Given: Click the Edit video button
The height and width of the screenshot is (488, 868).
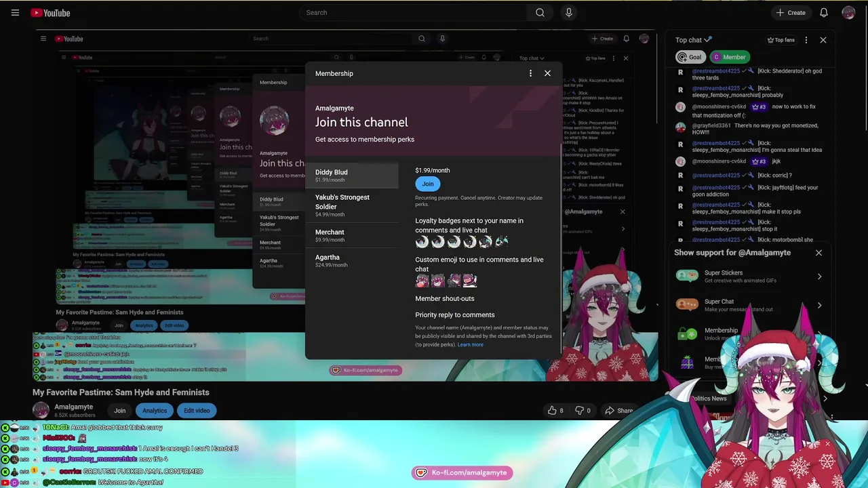Looking at the screenshot, I should point(197,410).
